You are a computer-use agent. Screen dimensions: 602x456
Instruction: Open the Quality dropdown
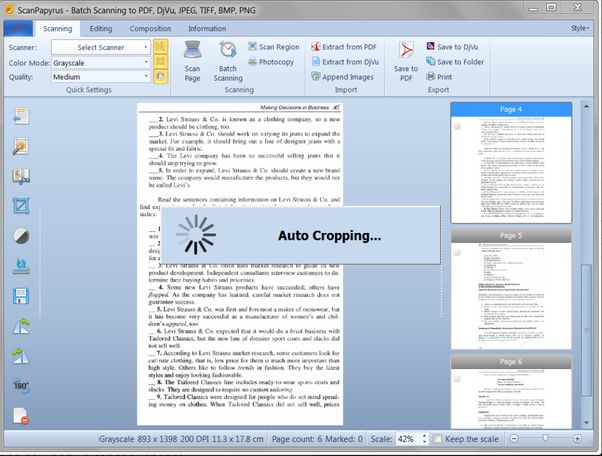(101, 77)
